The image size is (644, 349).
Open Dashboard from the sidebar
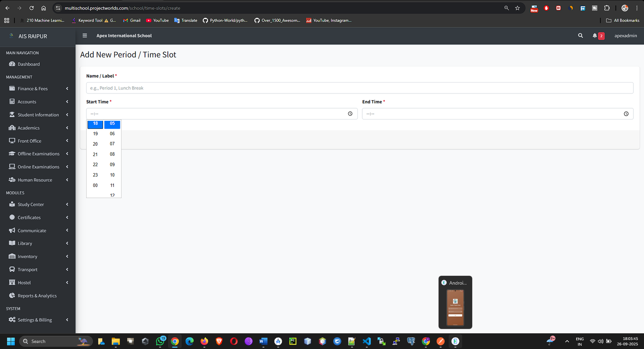[29, 64]
